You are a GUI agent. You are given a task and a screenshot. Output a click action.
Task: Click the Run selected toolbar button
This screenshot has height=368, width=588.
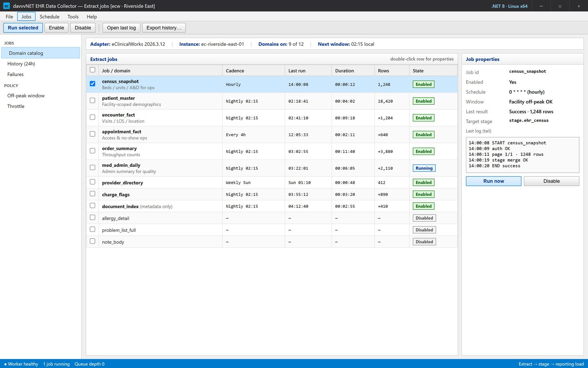click(x=23, y=28)
